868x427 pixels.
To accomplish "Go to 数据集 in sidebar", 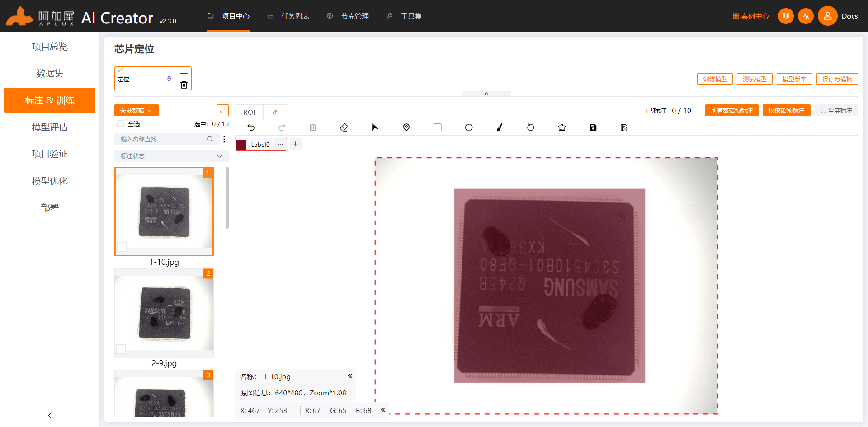I will pos(50,73).
